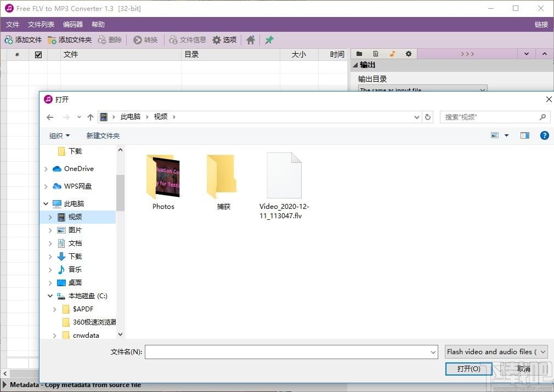Switch to the document tab icon in the right panel
Image resolution: width=554 pixels, height=392 pixels.
(x=376, y=54)
